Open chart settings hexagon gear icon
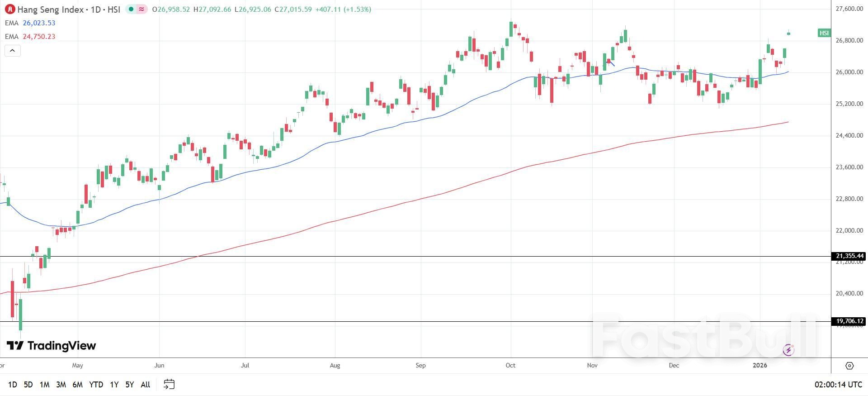 (849, 365)
